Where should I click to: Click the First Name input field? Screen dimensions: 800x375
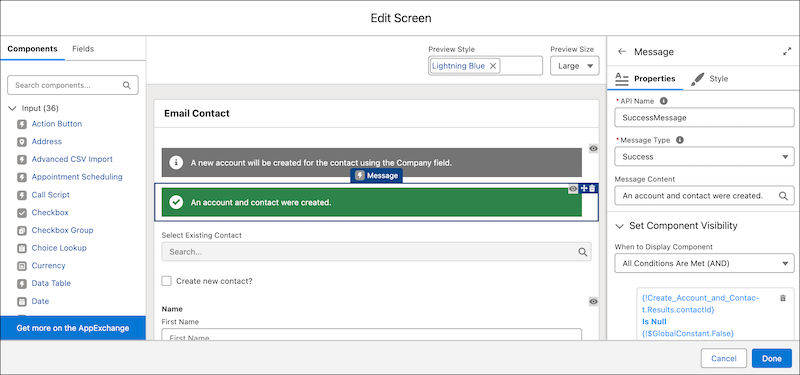pos(371,335)
